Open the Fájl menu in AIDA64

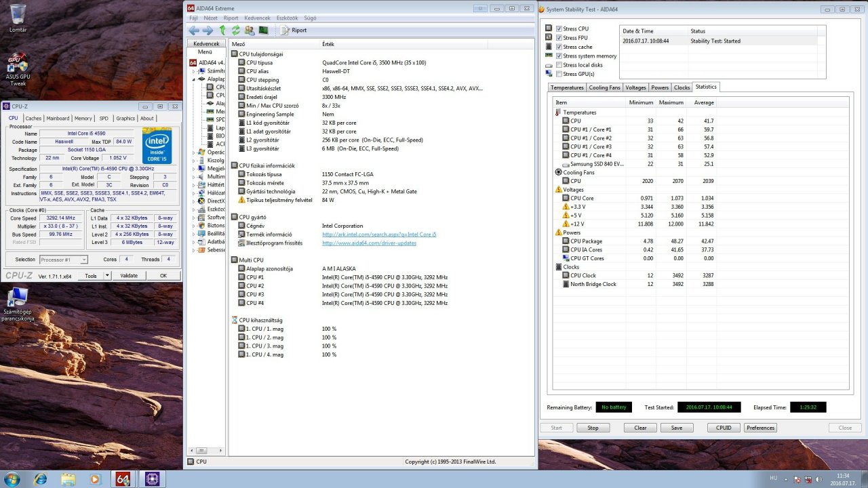(x=194, y=18)
